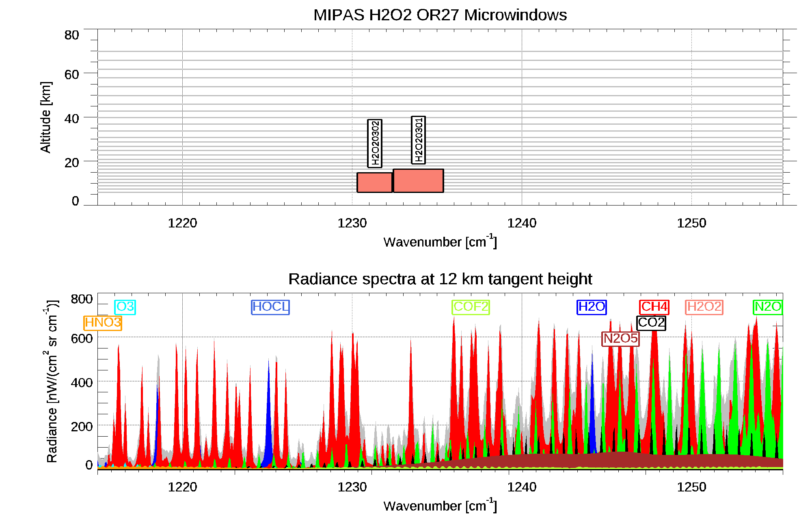Click the vertical H2O20302 text label

(x=375, y=143)
